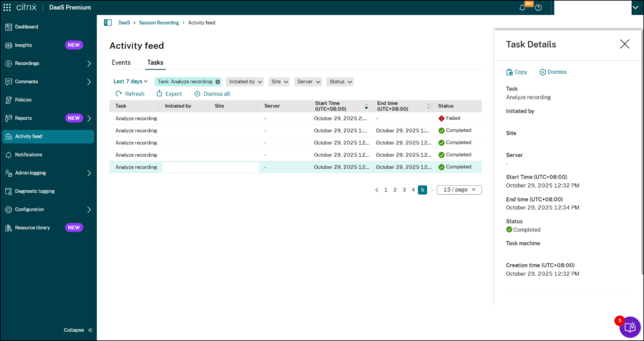Viewport: 644px width, 341px height.
Task: Dismiss all tasks
Action: (212, 94)
